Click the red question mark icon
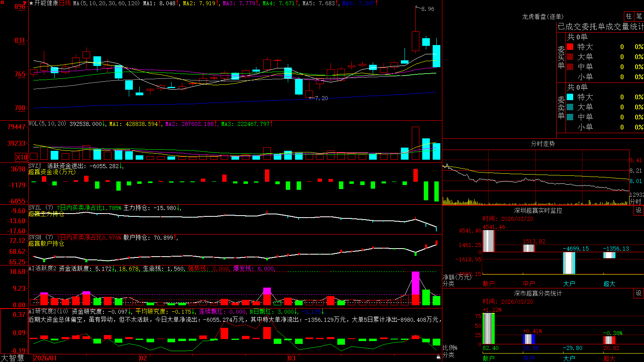 (25, 3)
